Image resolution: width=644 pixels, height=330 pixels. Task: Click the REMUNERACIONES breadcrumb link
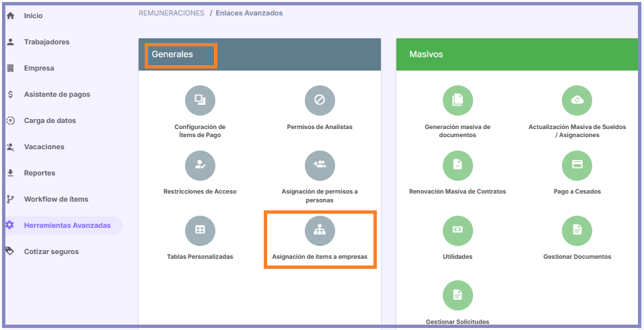pyautogui.click(x=172, y=13)
